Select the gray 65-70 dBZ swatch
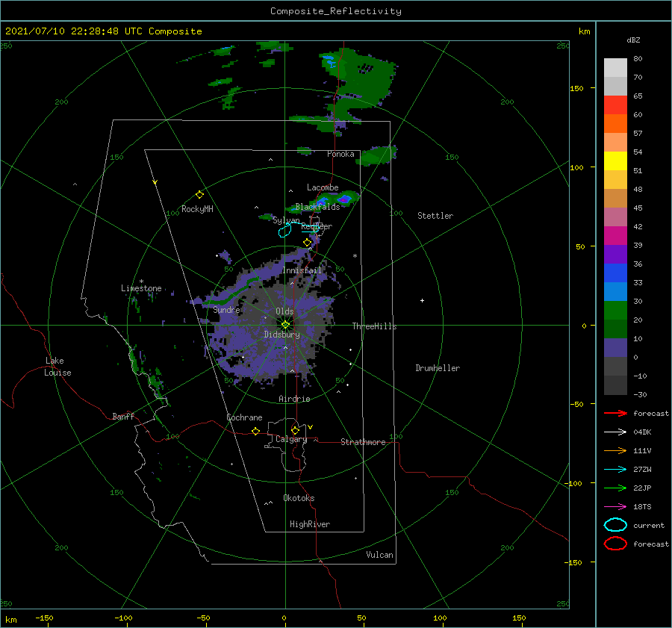The width and height of the screenshot is (672, 628). click(x=615, y=86)
